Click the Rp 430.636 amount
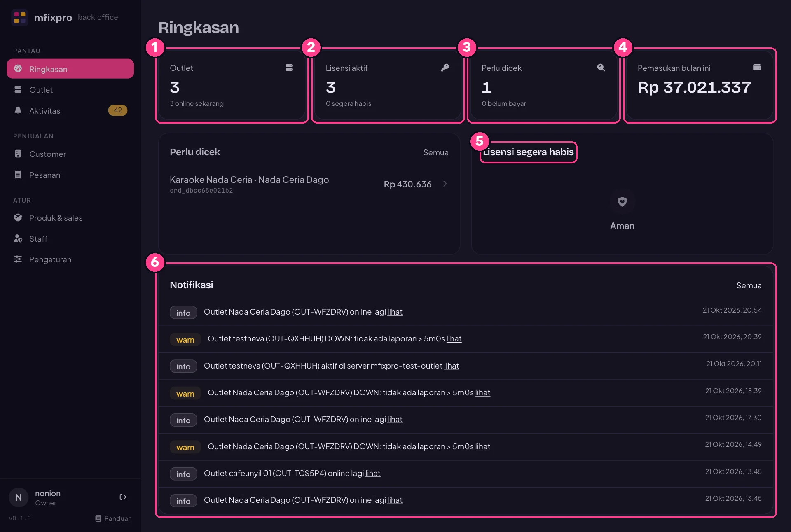Image resolution: width=791 pixels, height=532 pixels. [x=408, y=184]
